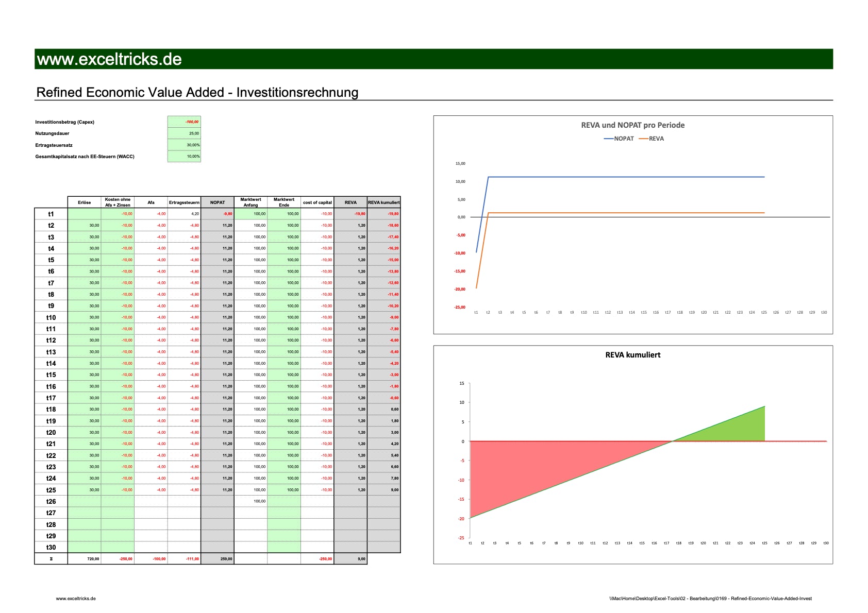Click row label t30 in the table
Image resolution: width=868 pixels, height=613 pixels.
point(51,548)
